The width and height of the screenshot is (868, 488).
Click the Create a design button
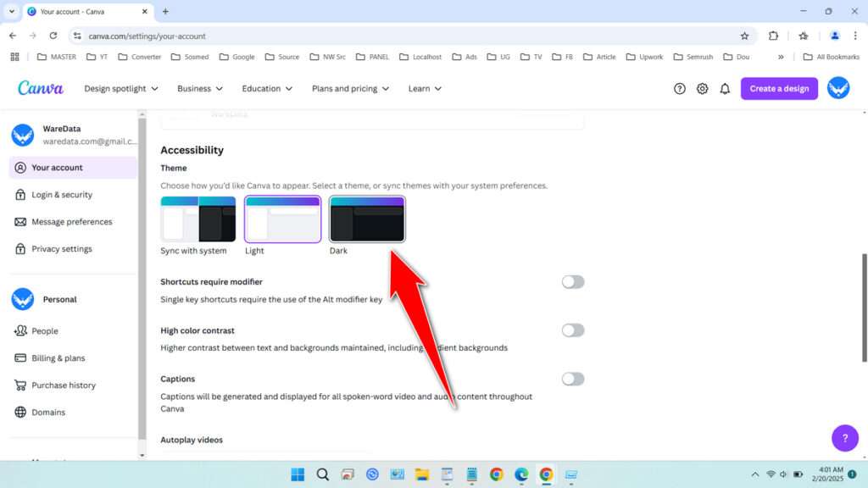pos(779,88)
